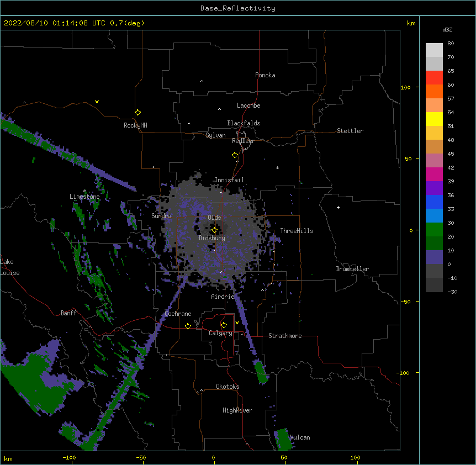The width and height of the screenshot is (476, 465).
Task: Click the yellow v marker east of Calgary
Action: [x=237, y=323]
